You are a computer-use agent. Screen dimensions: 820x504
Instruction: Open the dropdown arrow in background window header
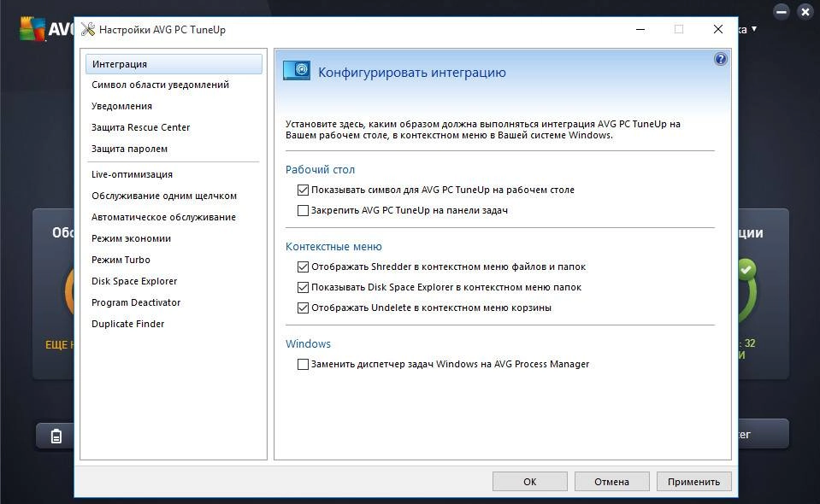pyautogui.click(x=754, y=29)
